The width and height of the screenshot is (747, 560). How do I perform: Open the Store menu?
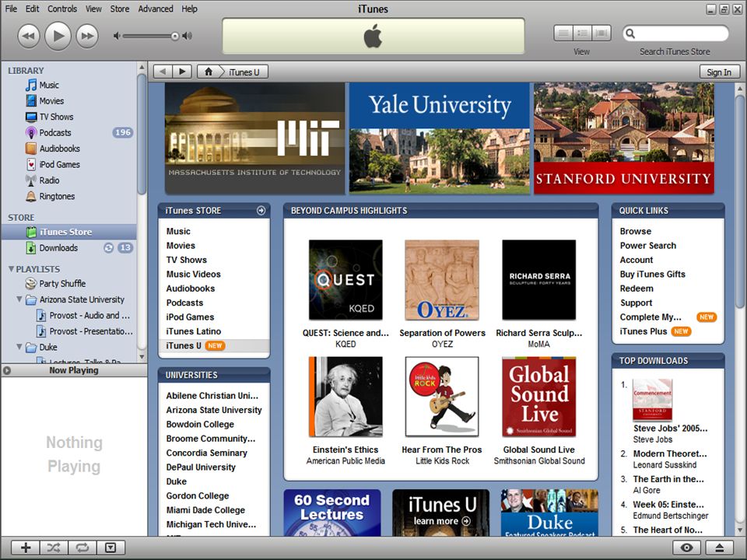click(x=120, y=9)
